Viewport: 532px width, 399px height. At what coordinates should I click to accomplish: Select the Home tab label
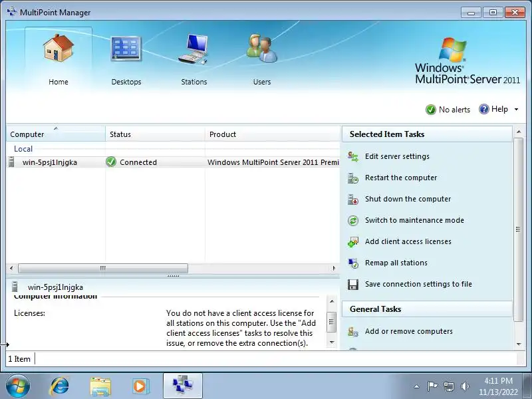(59, 82)
